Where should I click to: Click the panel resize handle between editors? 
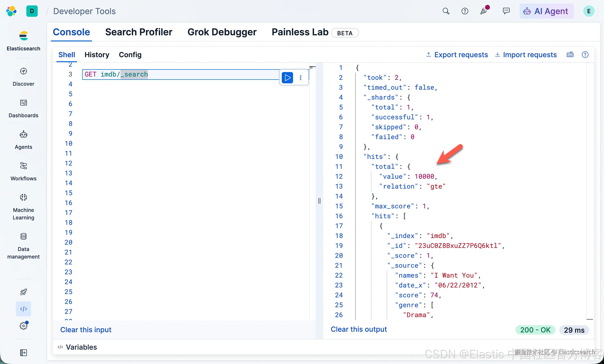pos(319,201)
